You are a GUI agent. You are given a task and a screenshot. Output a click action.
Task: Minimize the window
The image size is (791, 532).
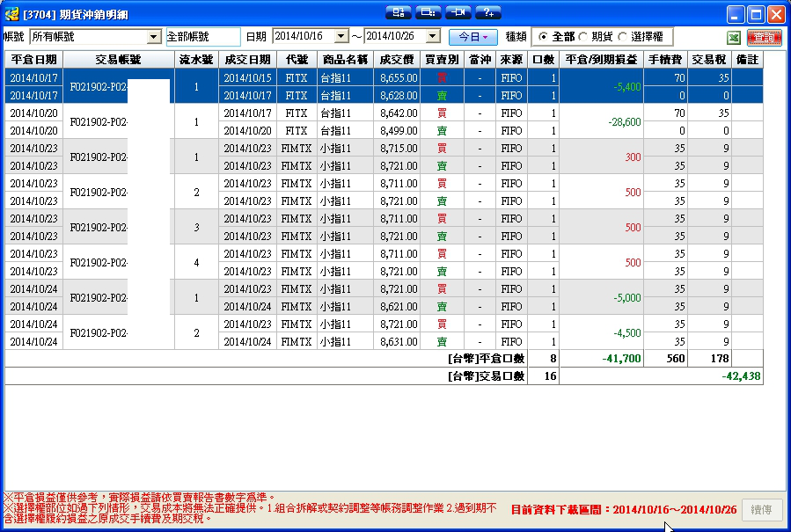click(x=736, y=15)
